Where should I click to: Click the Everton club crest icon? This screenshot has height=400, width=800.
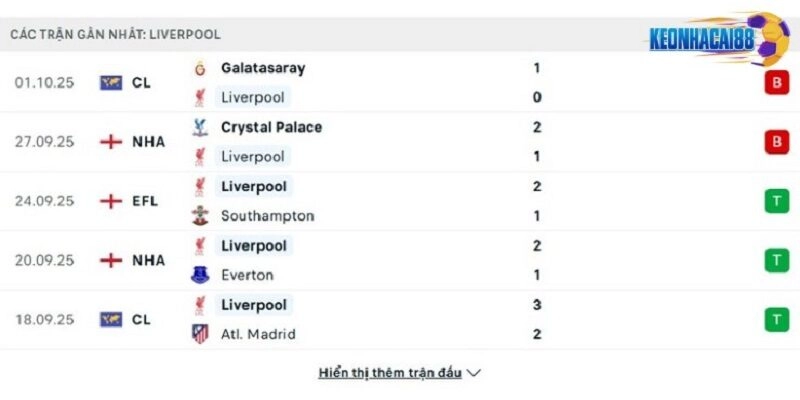[200, 275]
